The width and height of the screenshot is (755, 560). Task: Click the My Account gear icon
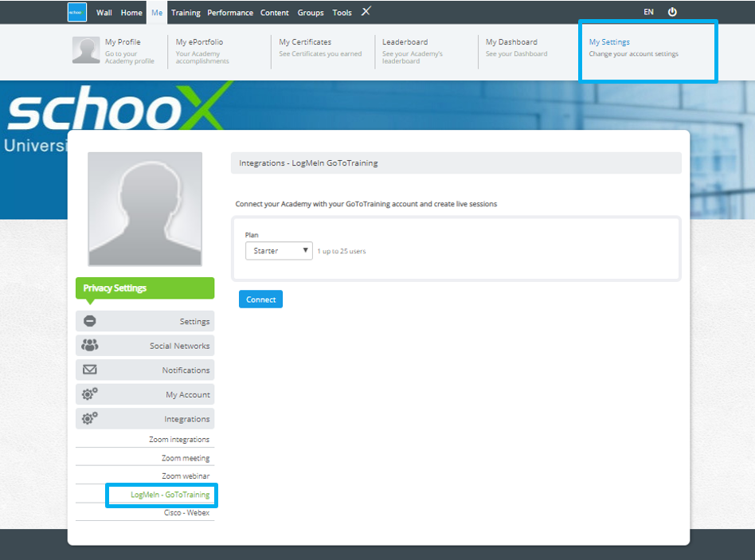pyautogui.click(x=89, y=394)
